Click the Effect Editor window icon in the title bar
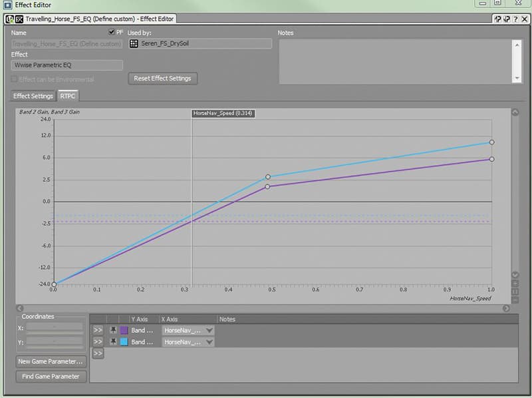The height and width of the screenshot is (398, 532). tap(7, 5)
